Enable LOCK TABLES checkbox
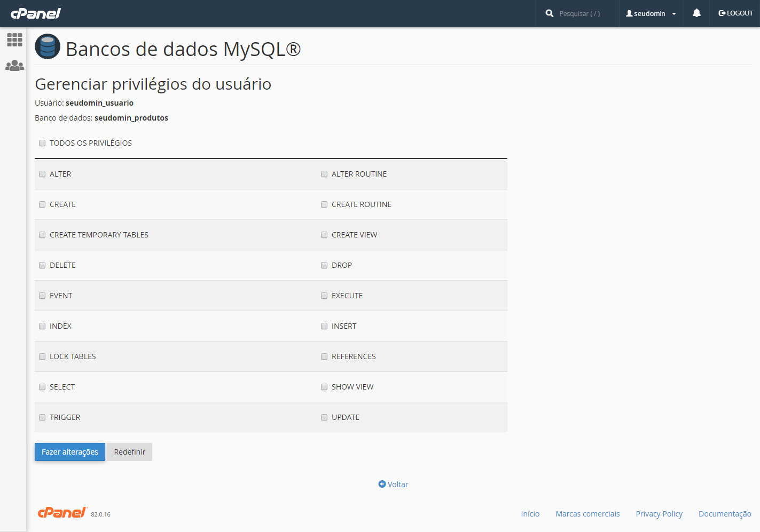Image resolution: width=760 pixels, height=532 pixels. pyautogui.click(x=42, y=356)
